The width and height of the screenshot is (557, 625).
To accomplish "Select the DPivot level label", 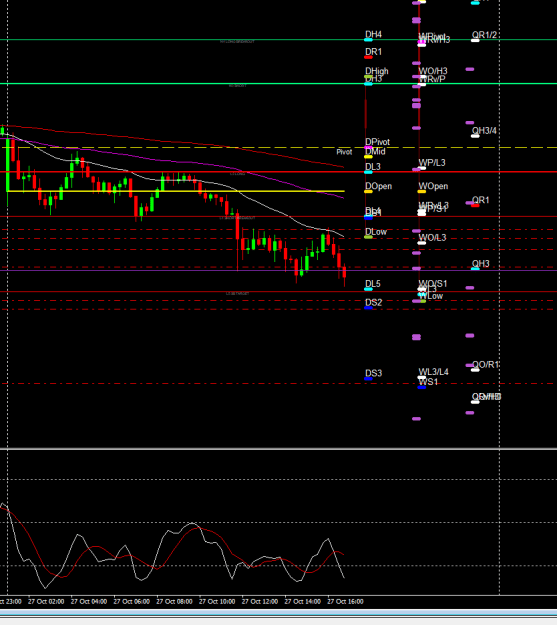I will pyautogui.click(x=378, y=142).
